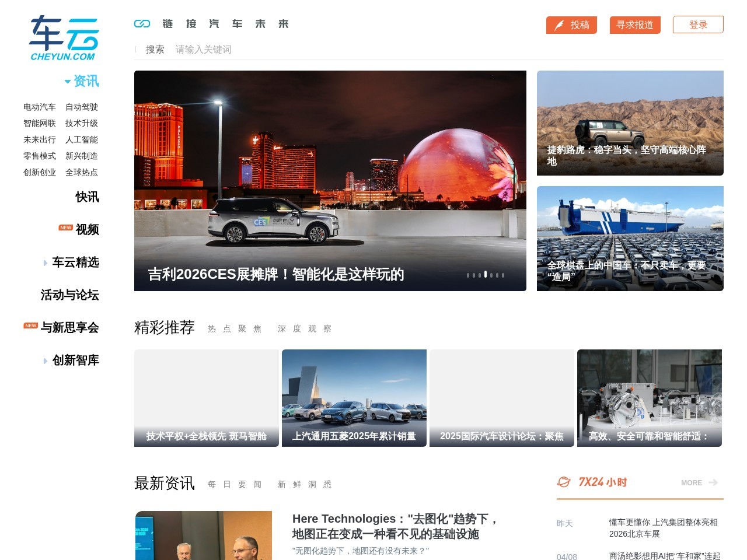Select the 人工智能 category

tap(82, 139)
